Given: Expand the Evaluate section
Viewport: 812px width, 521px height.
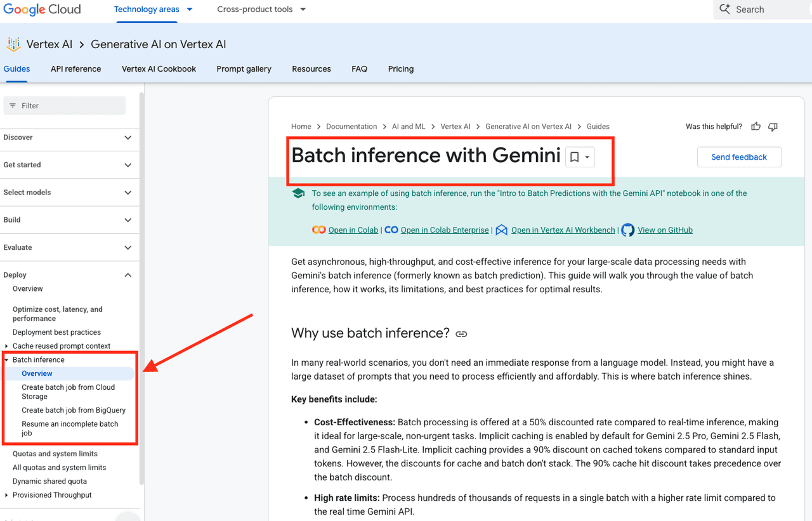Looking at the screenshot, I should (128, 248).
